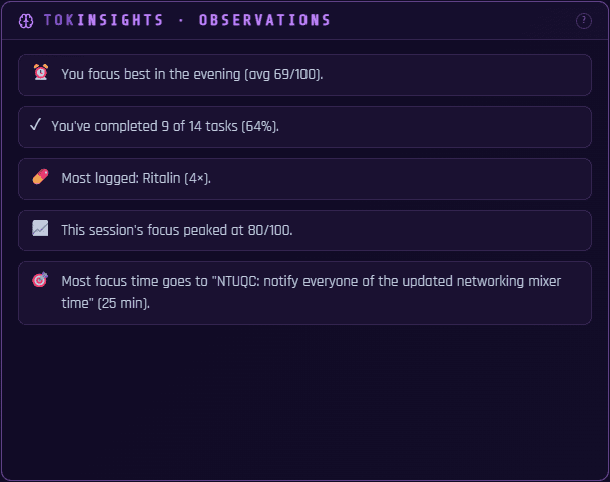The height and width of the screenshot is (482, 610).
Task: Click the empty panel area below observations
Action: tap(305, 401)
